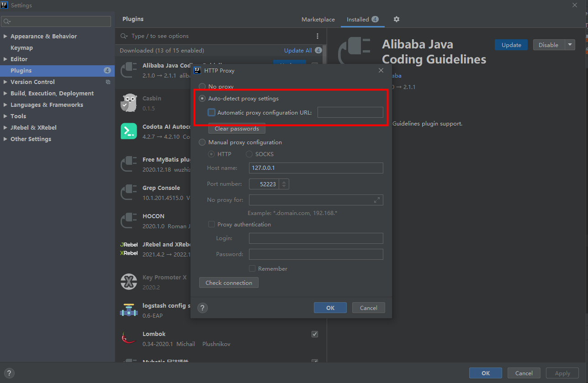Click the Casbin plugin gopher icon
Image resolution: width=588 pixels, height=383 pixels.
tap(129, 103)
